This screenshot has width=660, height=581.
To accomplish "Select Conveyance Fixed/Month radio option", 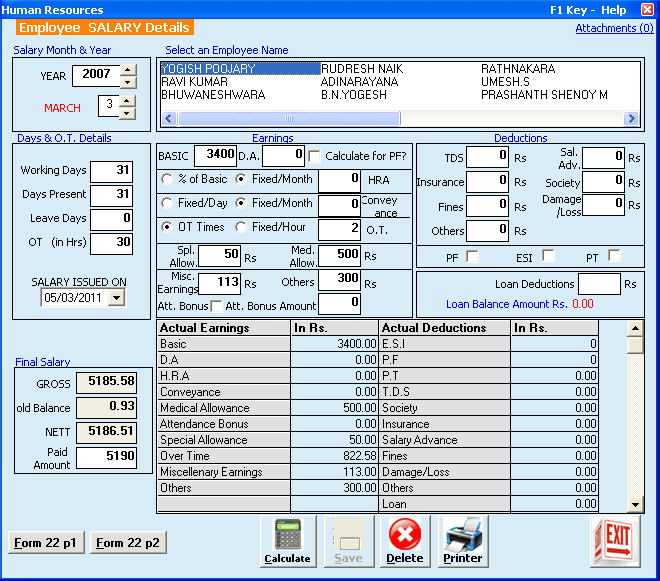I will [x=241, y=203].
